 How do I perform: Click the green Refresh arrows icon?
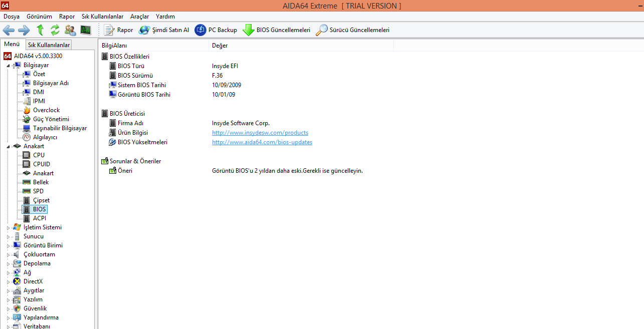[x=55, y=30]
